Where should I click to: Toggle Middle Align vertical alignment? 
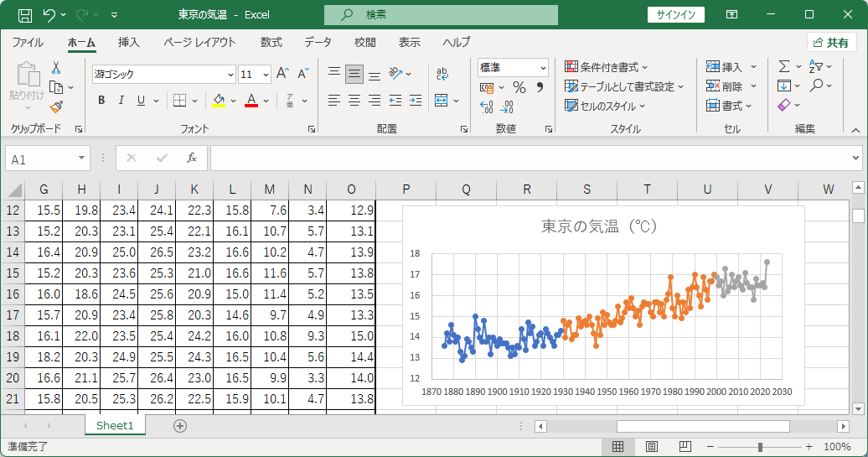tap(354, 74)
